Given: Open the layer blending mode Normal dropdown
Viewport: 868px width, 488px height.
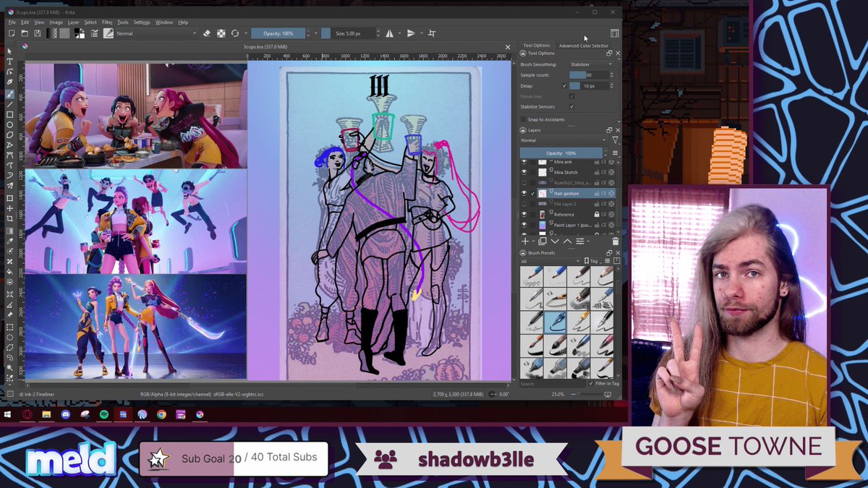Looking at the screenshot, I should [563, 140].
